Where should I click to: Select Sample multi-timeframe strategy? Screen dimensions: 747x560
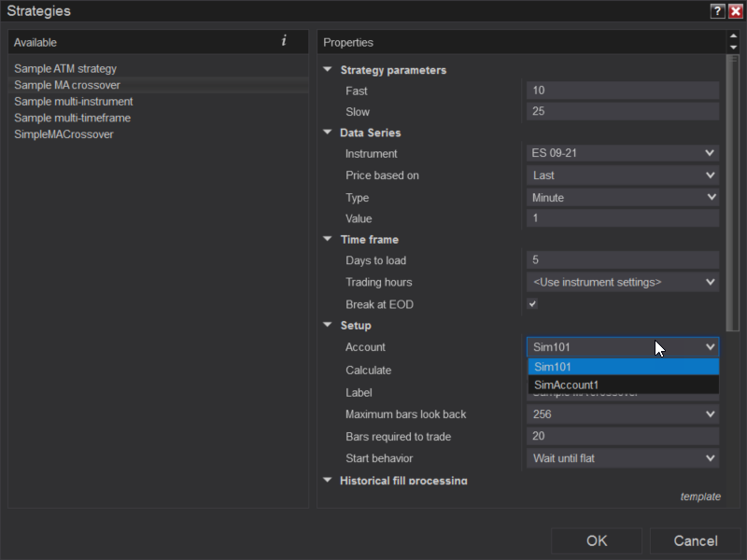pos(73,118)
